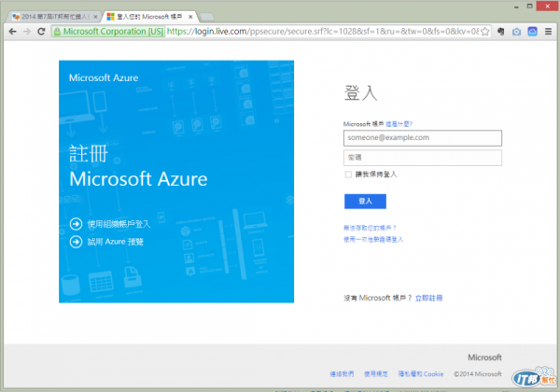Toggle the 讓我保持登入 checkbox
This screenshot has height=392, width=560.
348,175
